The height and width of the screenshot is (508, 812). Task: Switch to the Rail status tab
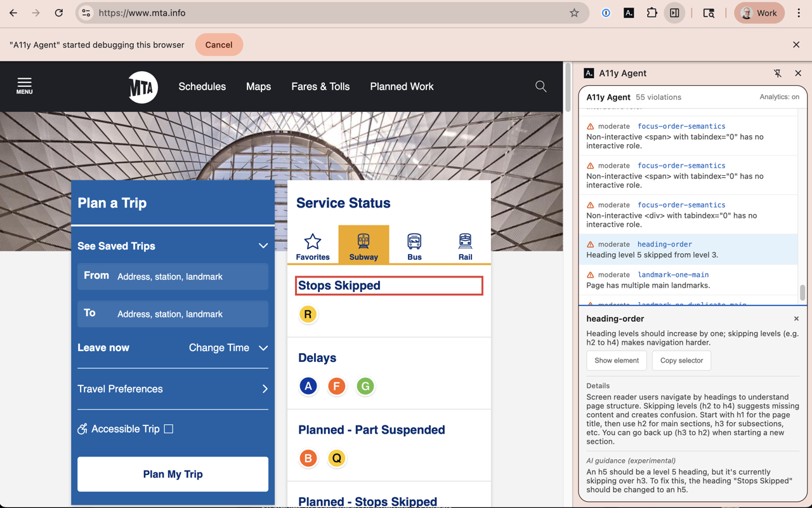point(465,244)
